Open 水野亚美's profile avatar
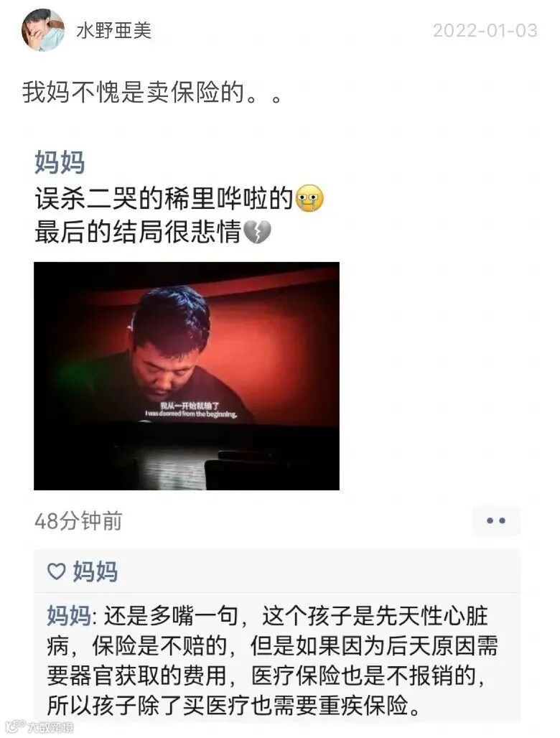Screen dimensions: 560x738 point(43,30)
